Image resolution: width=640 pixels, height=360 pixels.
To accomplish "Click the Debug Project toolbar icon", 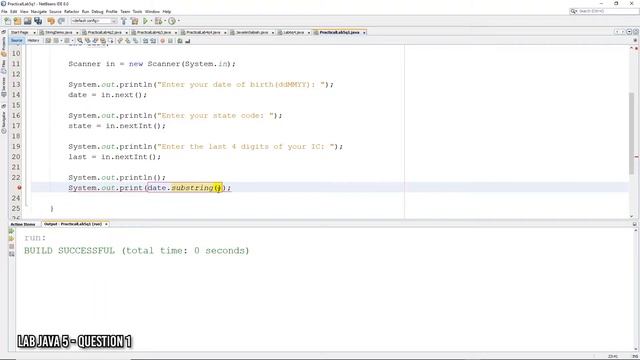I will pos(158,21).
